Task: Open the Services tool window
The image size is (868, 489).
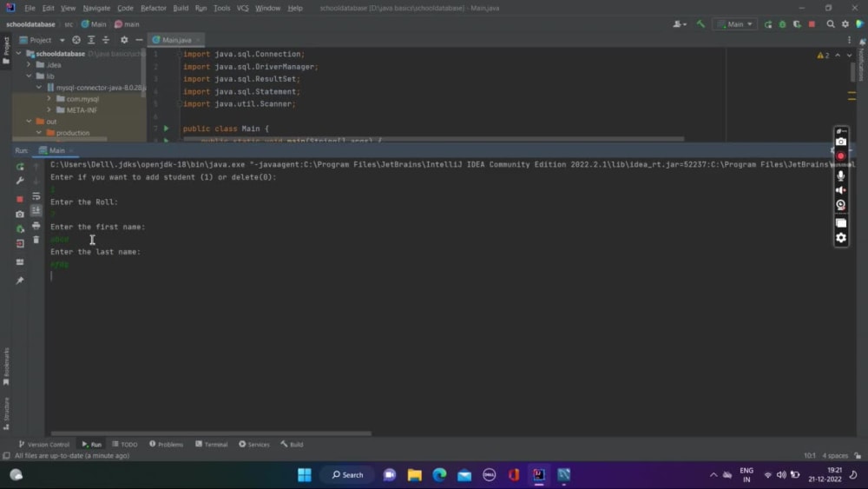Action: point(254,444)
